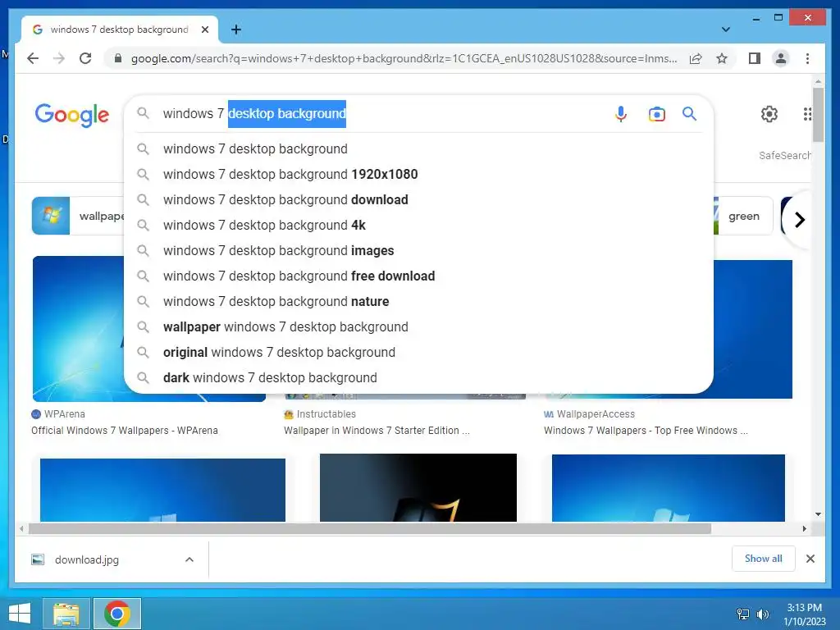Select the 'background download' suggestion
The width and height of the screenshot is (840, 630).
[418, 200]
